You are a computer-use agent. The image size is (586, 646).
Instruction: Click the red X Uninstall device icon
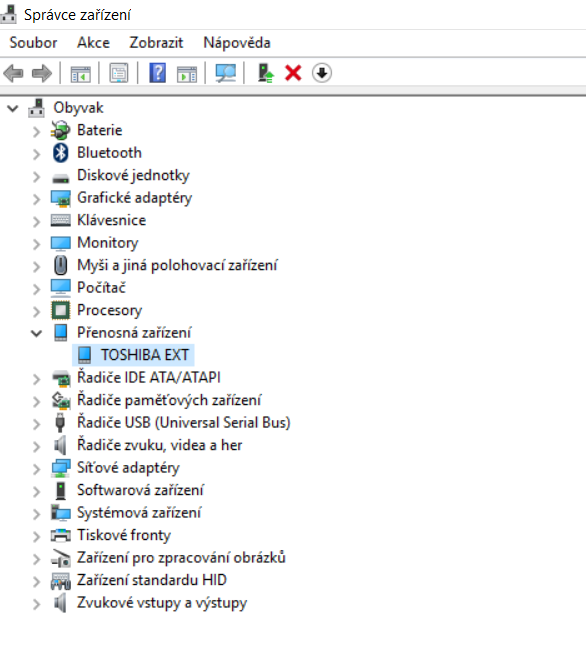click(293, 73)
